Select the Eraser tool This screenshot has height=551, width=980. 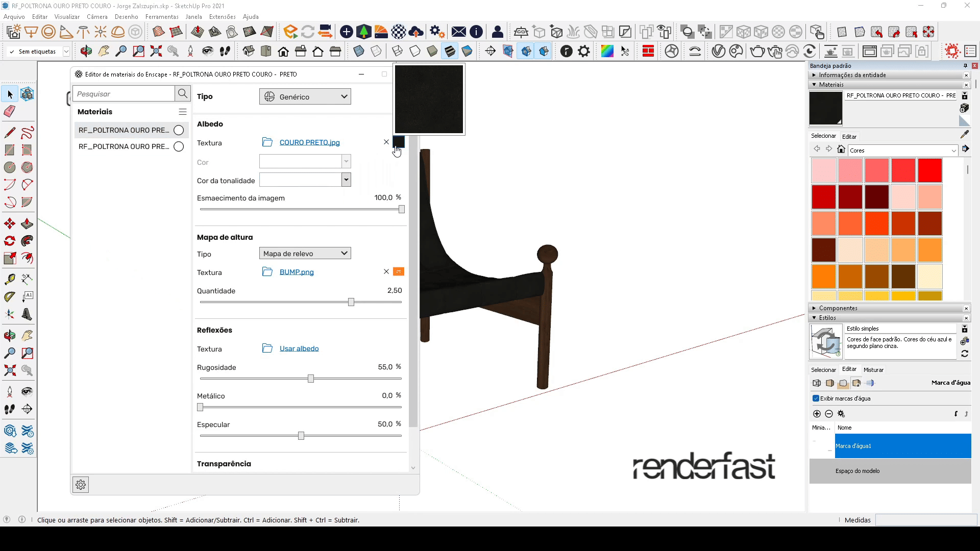click(x=10, y=112)
